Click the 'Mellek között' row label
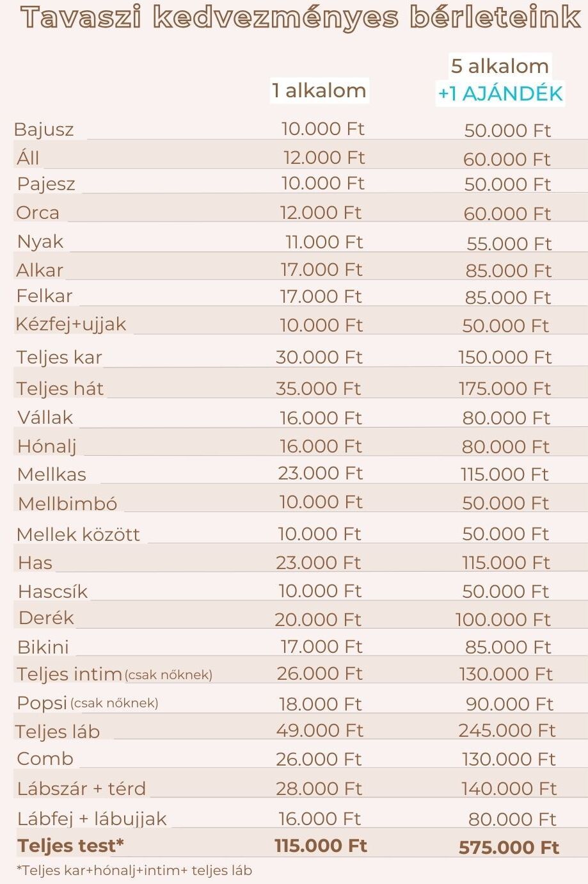 [x=78, y=534]
